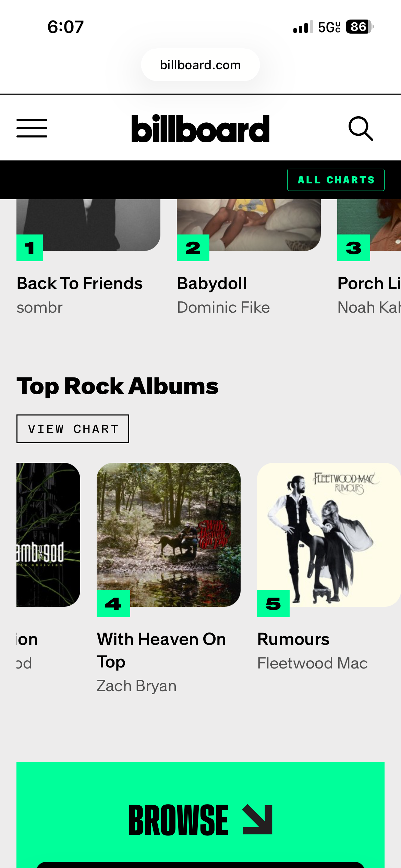Screen dimensions: 401x868
Task: Tap the number 2 rank badge
Action: 193,248
